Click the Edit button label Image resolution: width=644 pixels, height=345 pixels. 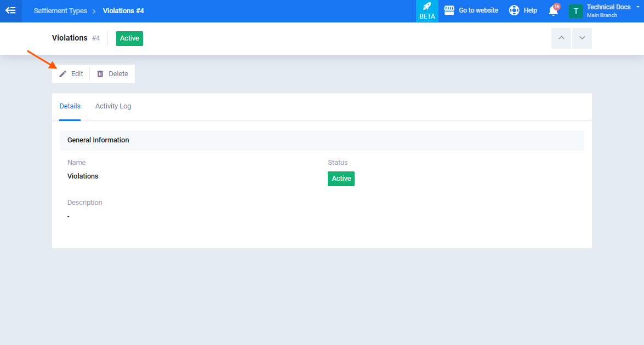[77, 74]
